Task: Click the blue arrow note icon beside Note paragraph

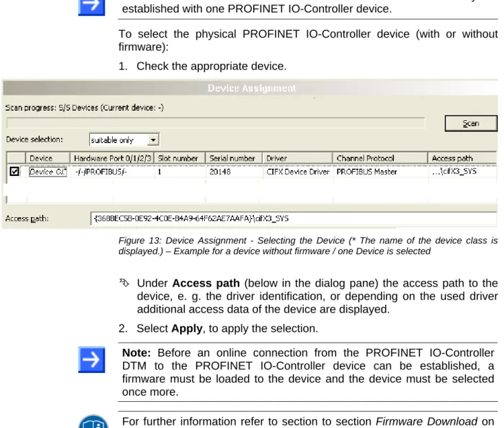Action: (91, 359)
